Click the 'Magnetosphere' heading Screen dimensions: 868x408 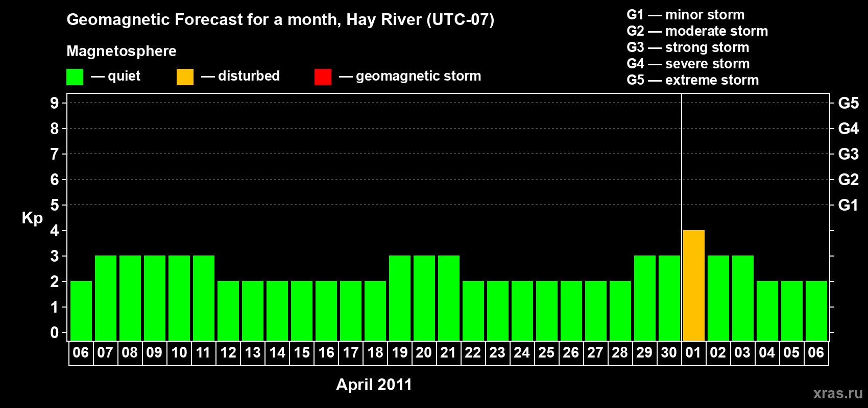point(122,51)
